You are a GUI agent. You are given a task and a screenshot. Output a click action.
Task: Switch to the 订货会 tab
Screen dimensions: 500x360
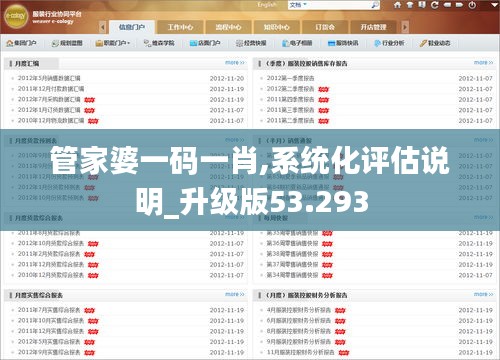(x=325, y=27)
